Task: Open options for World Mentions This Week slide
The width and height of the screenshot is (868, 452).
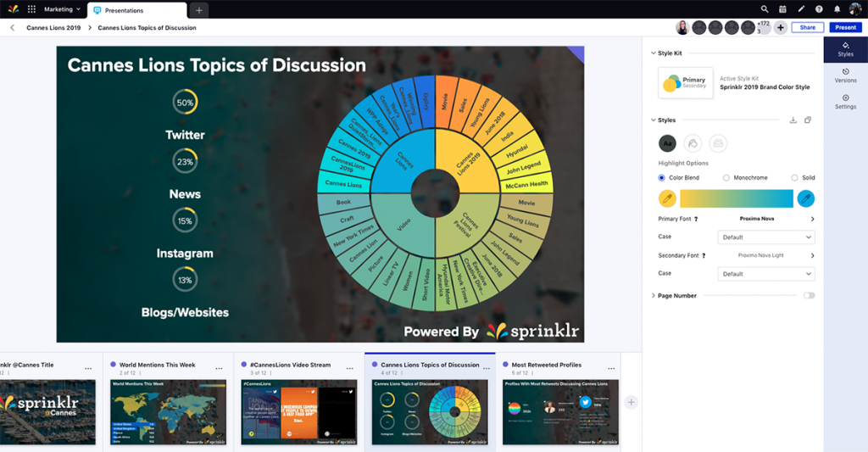Action: [x=219, y=368]
